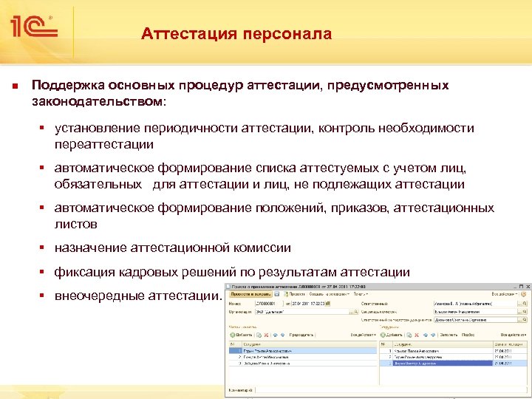The width and height of the screenshot is (532, 399).
Task: Click 'Добавить' in the commission members toolbar
Action: (241, 335)
